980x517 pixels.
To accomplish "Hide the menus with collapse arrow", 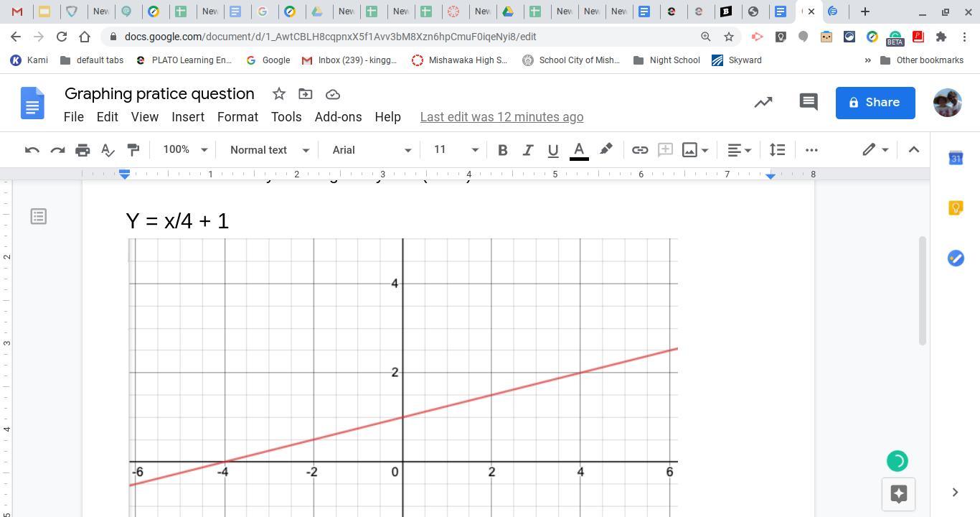I will 913,150.
